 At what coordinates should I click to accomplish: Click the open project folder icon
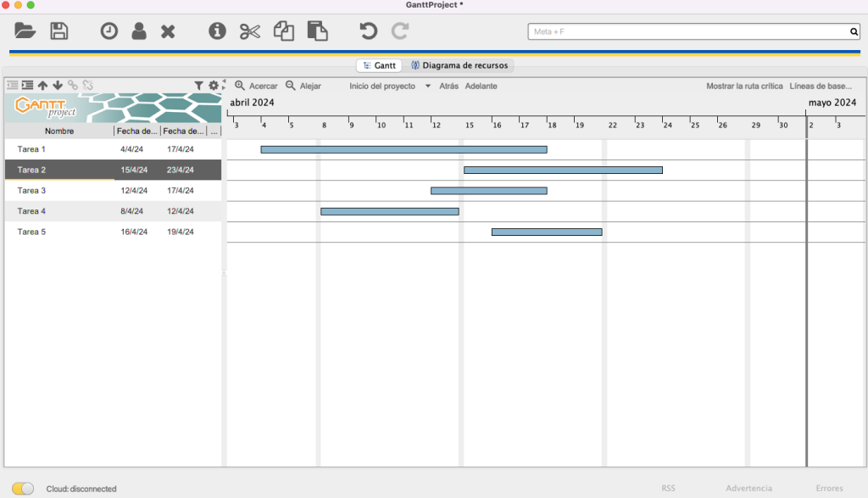pyautogui.click(x=25, y=31)
